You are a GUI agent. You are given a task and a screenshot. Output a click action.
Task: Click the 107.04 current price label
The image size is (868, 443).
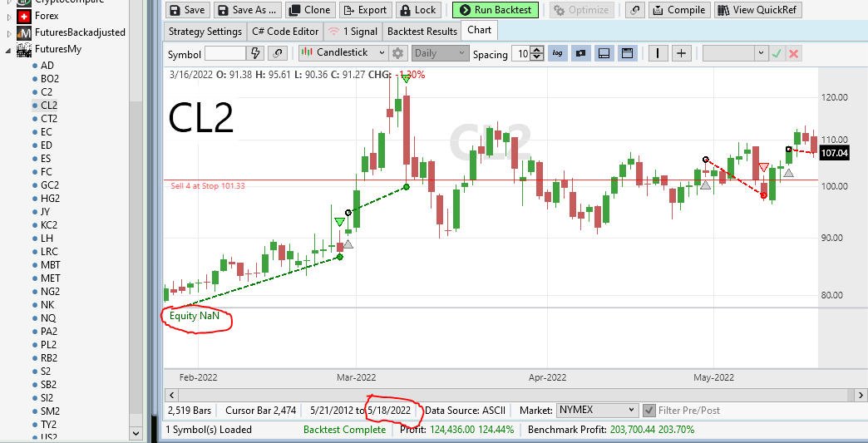click(x=834, y=153)
